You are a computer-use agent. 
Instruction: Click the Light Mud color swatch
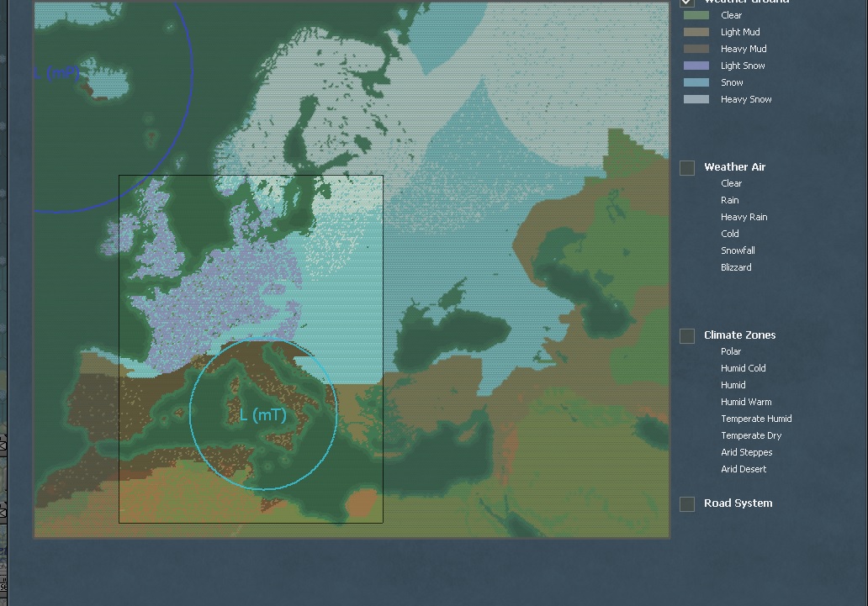pyautogui.click(x=696, y=32)
